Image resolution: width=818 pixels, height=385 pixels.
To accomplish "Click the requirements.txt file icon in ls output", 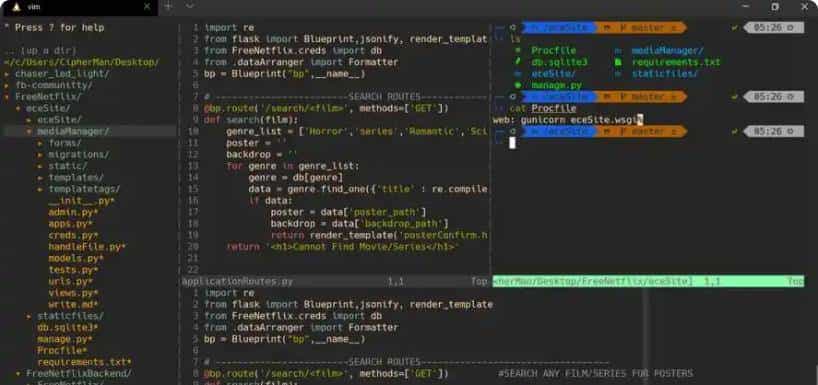I will 618,62.
